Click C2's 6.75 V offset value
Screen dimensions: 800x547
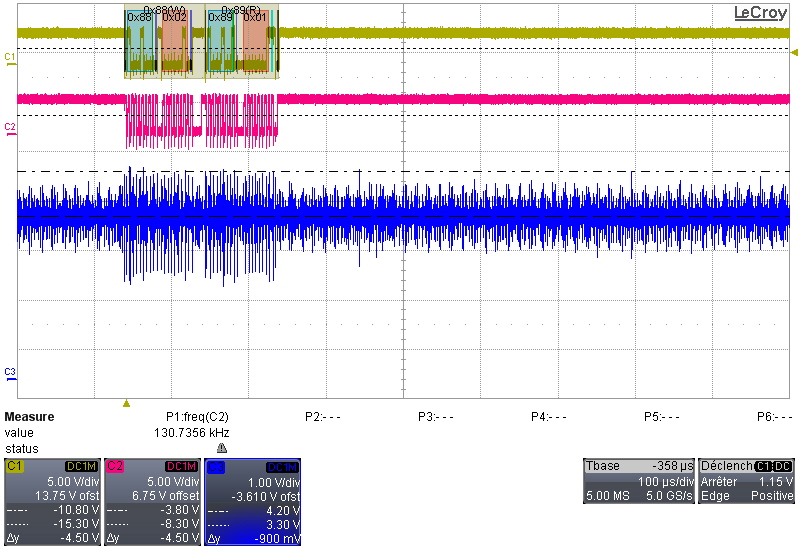coord(165,495)
